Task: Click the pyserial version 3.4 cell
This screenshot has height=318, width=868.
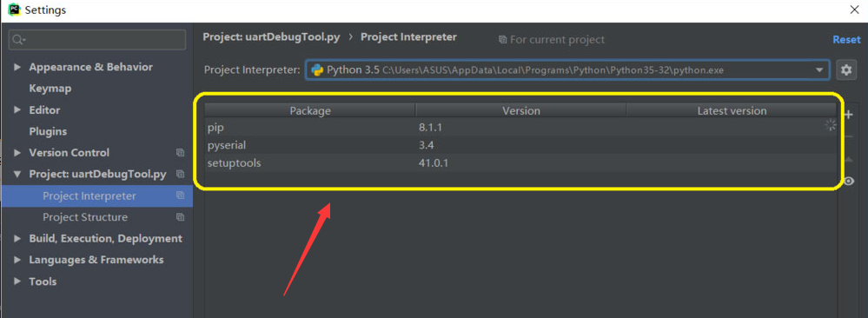Action: (x=426, y=145)
